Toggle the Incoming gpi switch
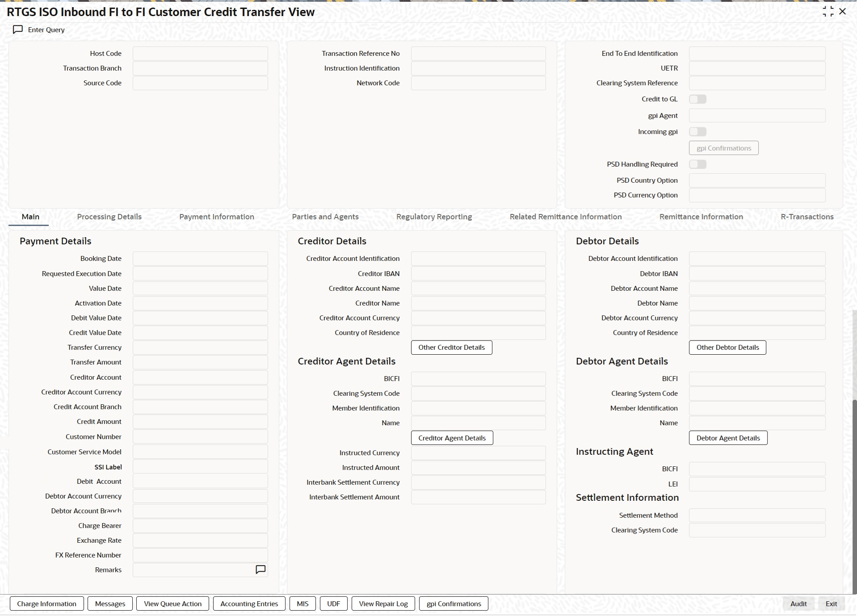857x616 pixels. (x=697, y=132)
